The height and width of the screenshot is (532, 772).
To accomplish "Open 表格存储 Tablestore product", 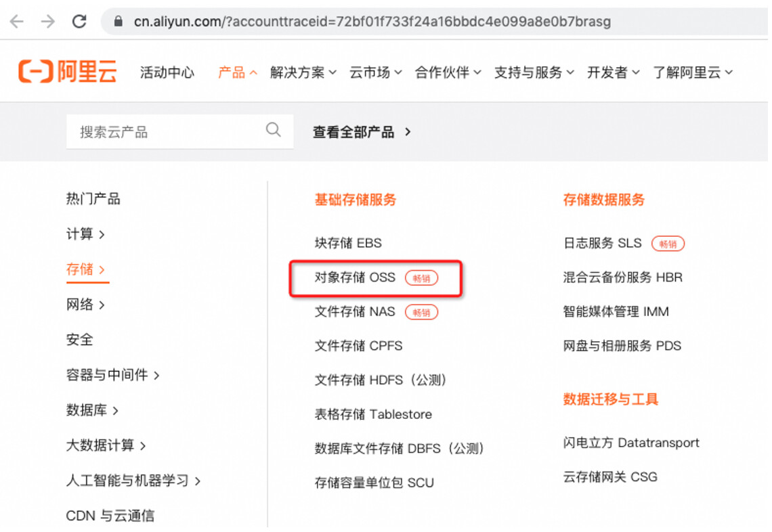I will [x=373, y=414].
